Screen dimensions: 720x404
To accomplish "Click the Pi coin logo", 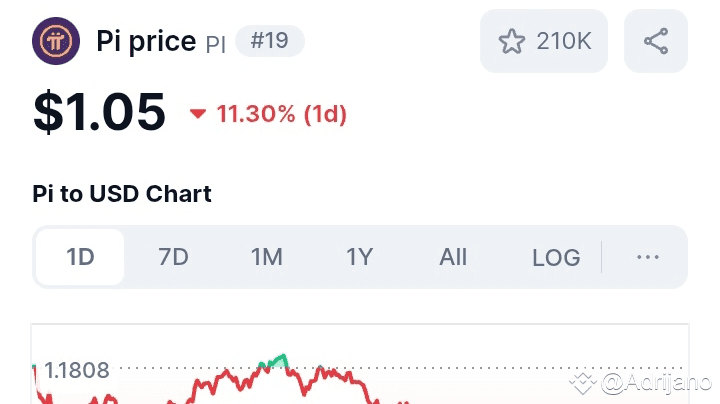I will click(x=57, y=41).
